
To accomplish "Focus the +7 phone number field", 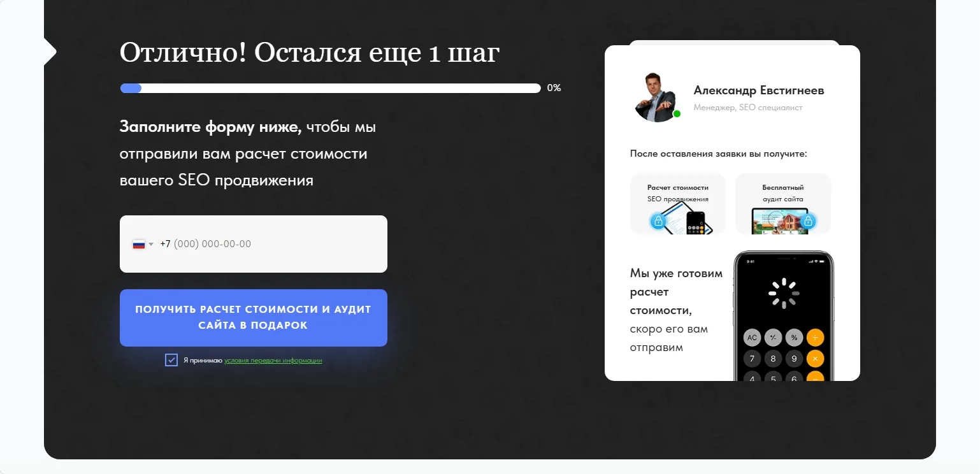I will [254, 244].
